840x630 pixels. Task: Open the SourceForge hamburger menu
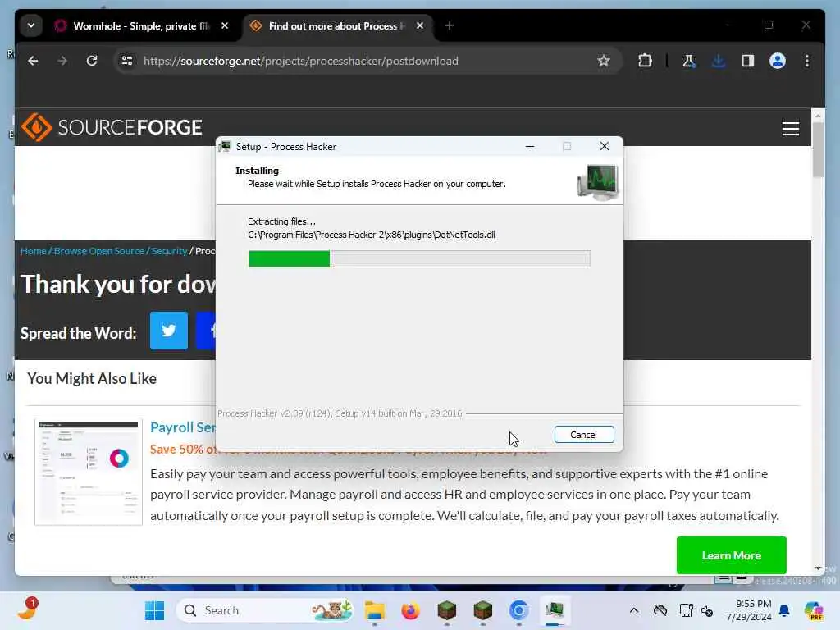point(790,129)
